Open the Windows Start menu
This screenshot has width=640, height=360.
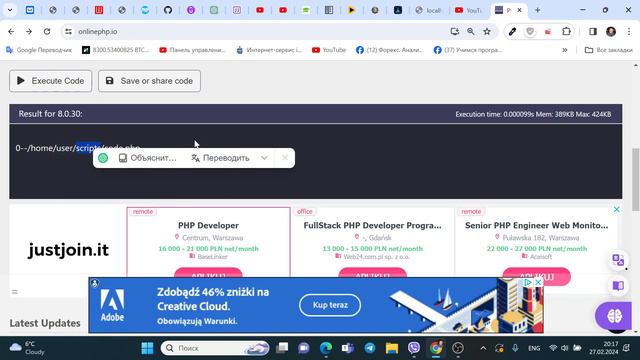(147, 348)
